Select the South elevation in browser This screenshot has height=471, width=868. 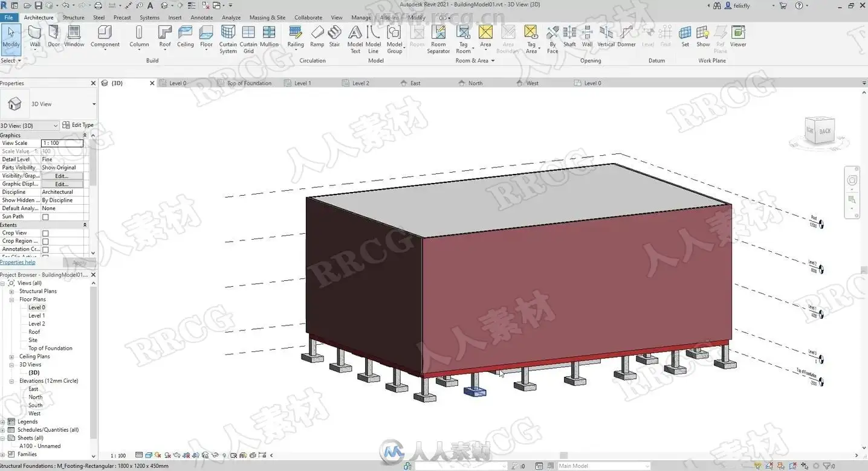36,405
